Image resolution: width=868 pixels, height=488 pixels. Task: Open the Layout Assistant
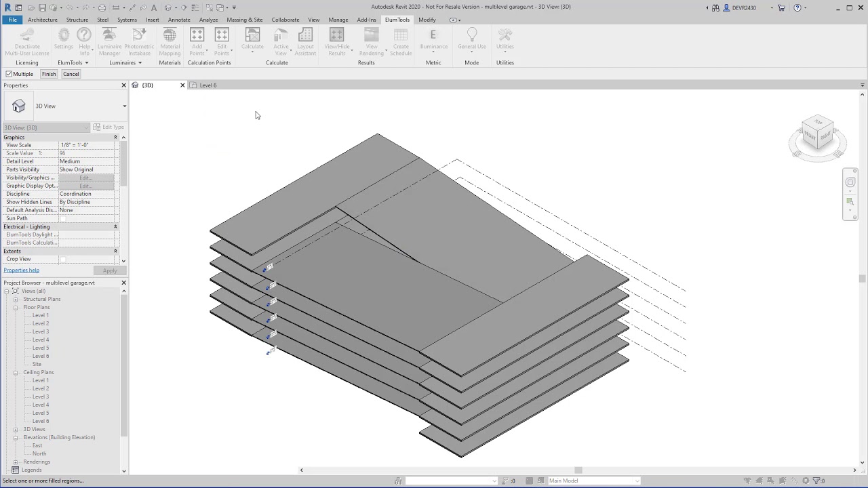tap(305, 42)
